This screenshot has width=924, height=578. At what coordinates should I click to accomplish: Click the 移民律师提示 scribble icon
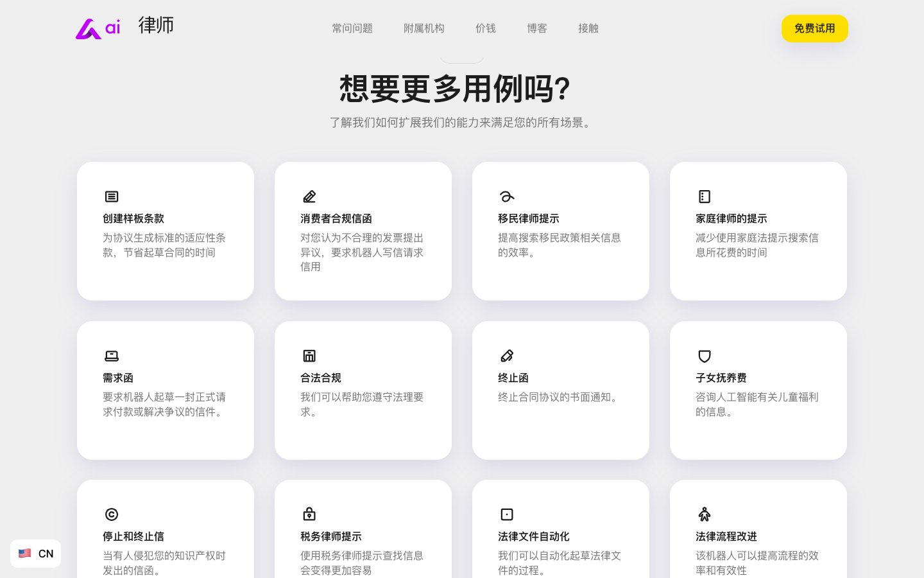point(507,197)
